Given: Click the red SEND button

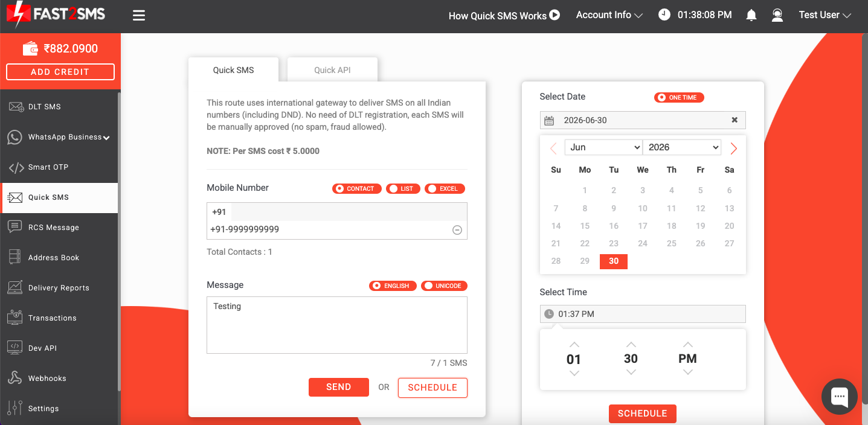Looking at the screenshot, I should (x=339, y=387).
